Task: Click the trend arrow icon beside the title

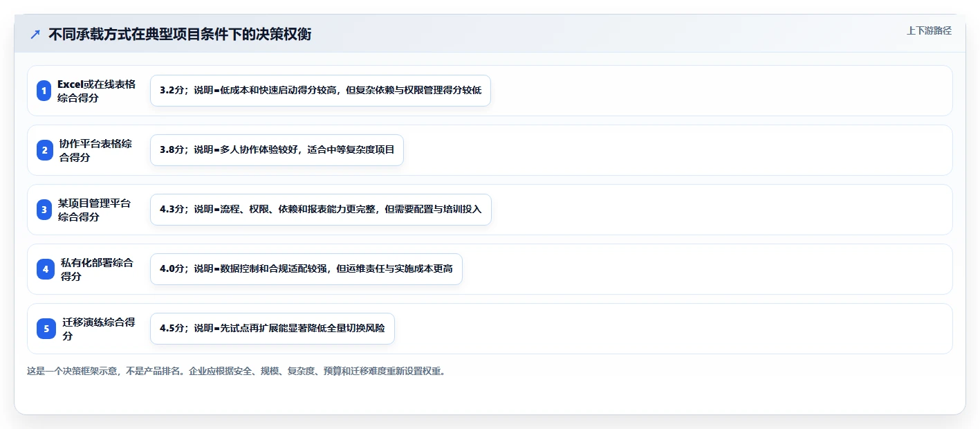Action: [35, 34]
